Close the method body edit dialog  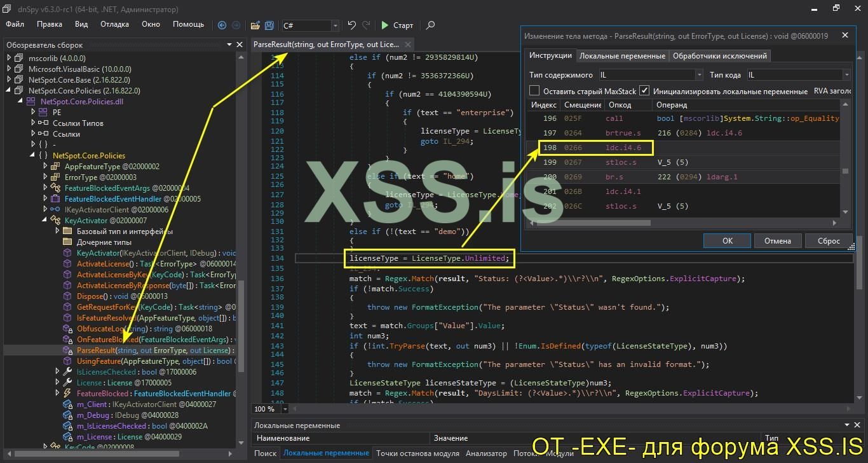click(x=844, y=36)
